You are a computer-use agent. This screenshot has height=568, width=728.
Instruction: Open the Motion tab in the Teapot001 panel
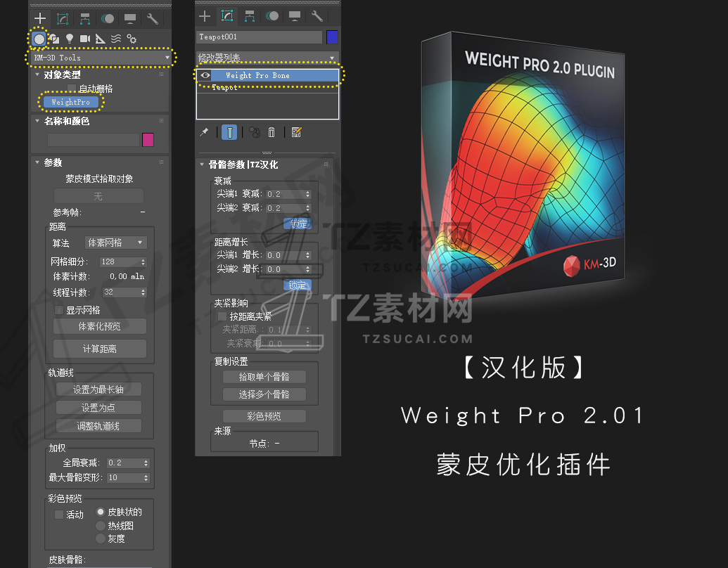tap(272, 16)
